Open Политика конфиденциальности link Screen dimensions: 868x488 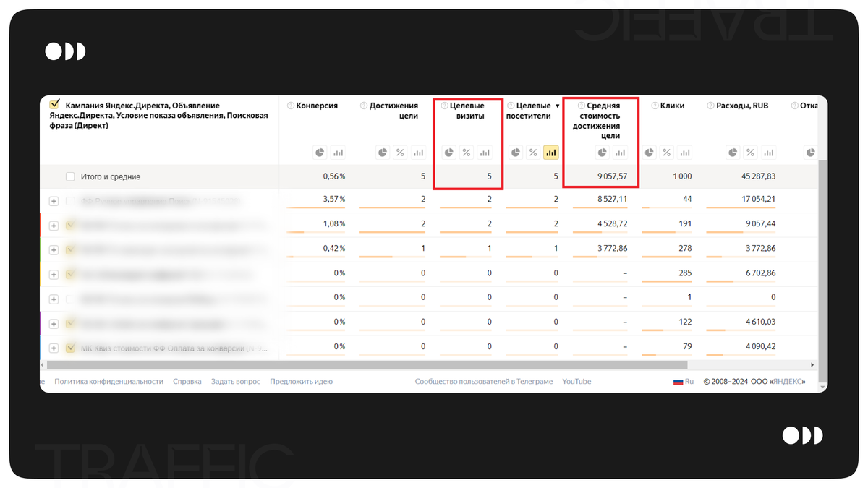click(109, 381)
